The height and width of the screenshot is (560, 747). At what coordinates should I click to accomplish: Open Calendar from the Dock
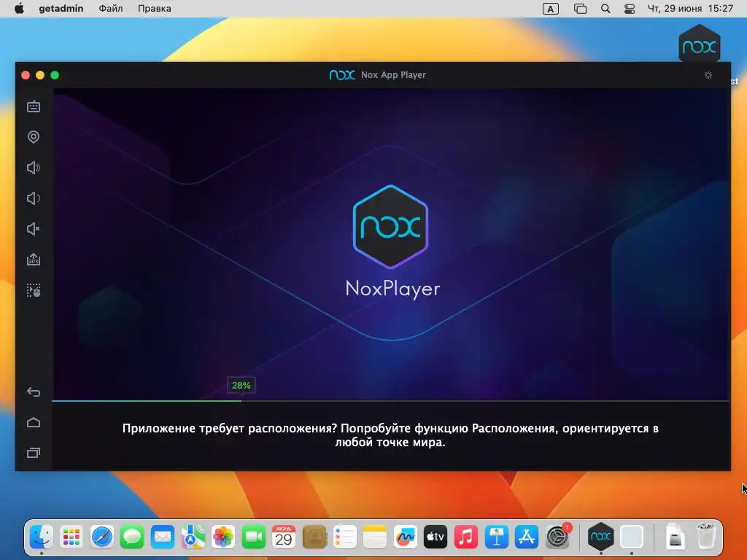(284, 537)
